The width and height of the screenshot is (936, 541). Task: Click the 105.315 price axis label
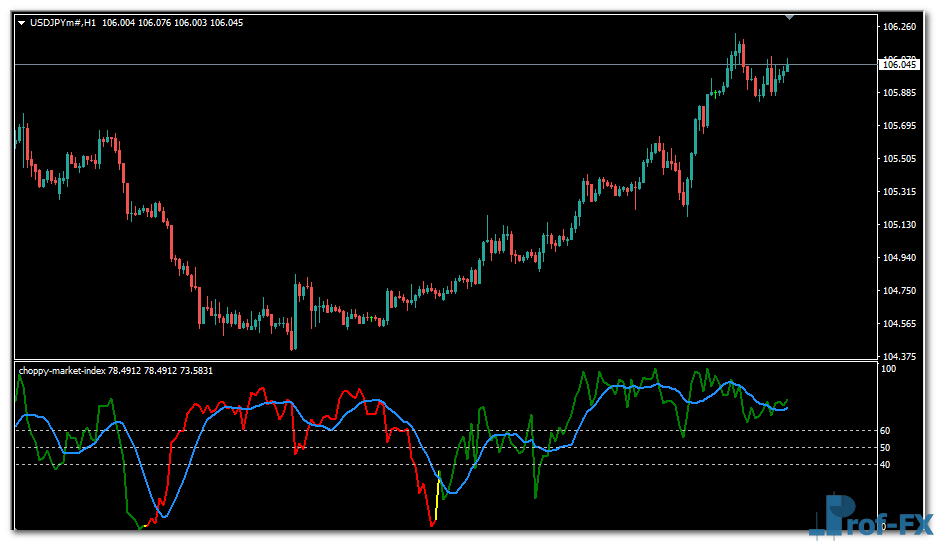pyautogui.click(x=900, y=192)
